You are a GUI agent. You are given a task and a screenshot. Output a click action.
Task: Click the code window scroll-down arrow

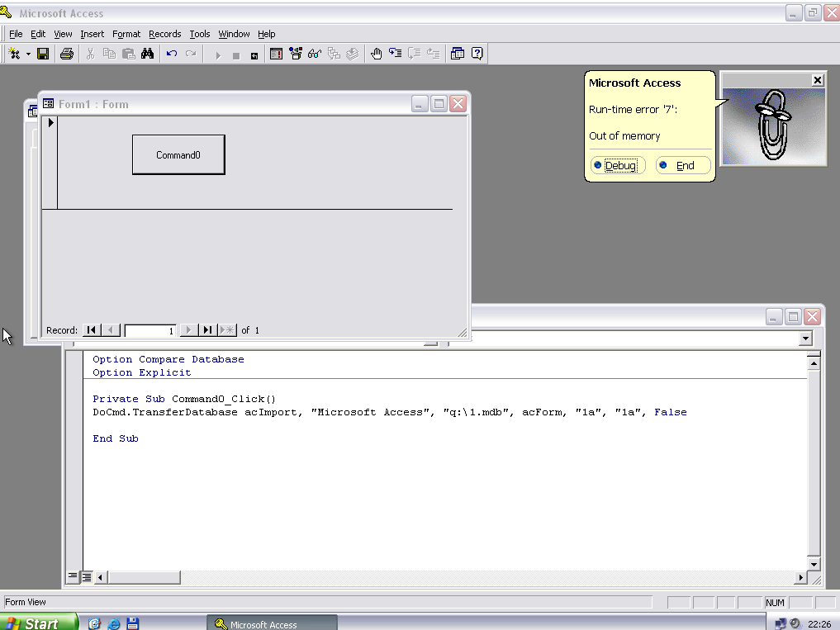coord(814,564)
